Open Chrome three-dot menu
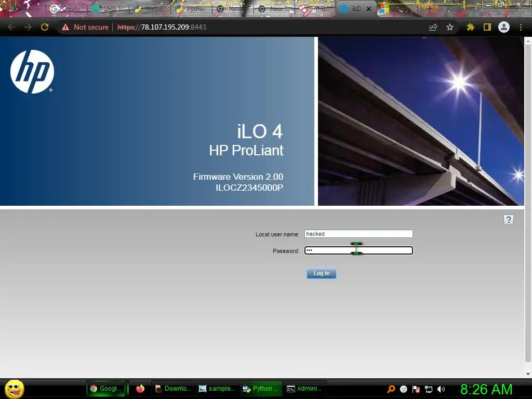 (521, 27)
